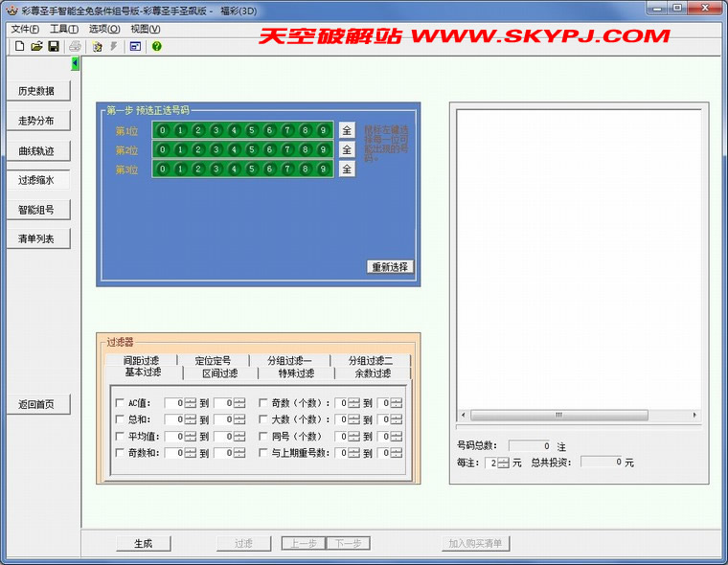Tick the 总和 filter checkbox
The image size is (728, 565).
tap(120, 419)
